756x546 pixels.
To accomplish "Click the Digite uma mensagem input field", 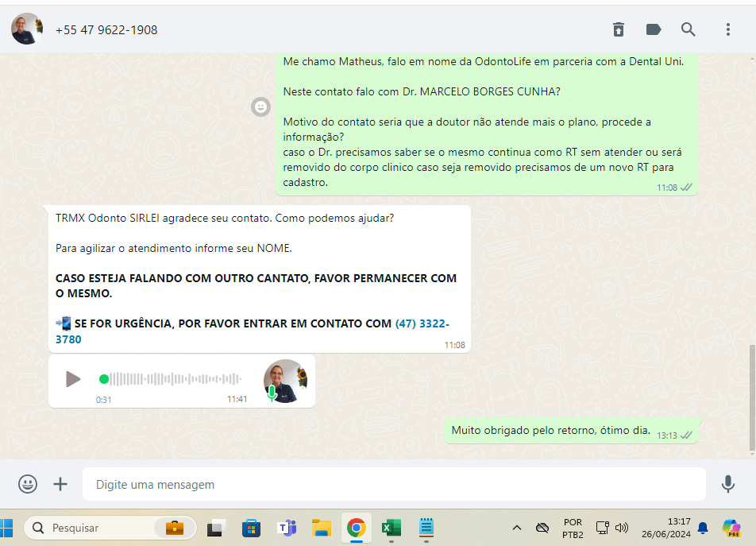I will (x=393, y=484).
